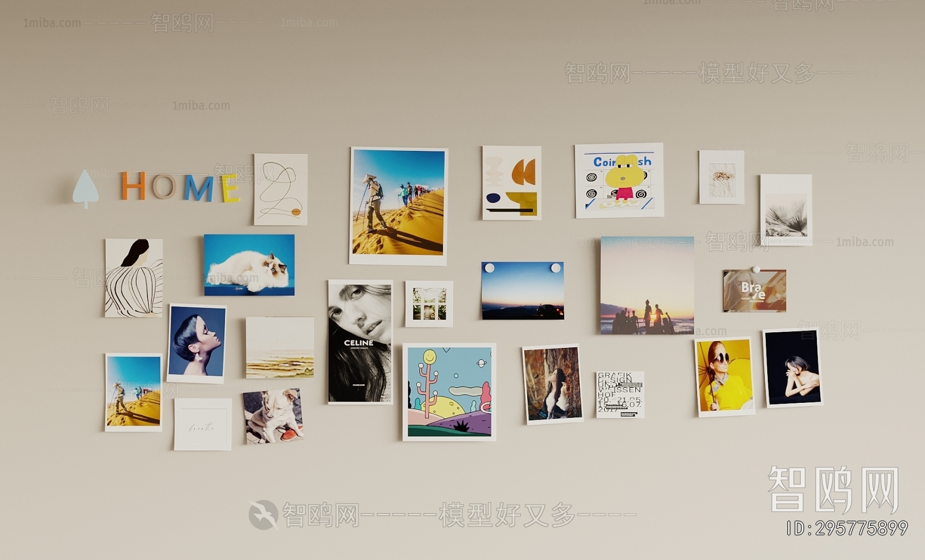
Task: Click the right white pin on dusk photo
Action: 556,268
